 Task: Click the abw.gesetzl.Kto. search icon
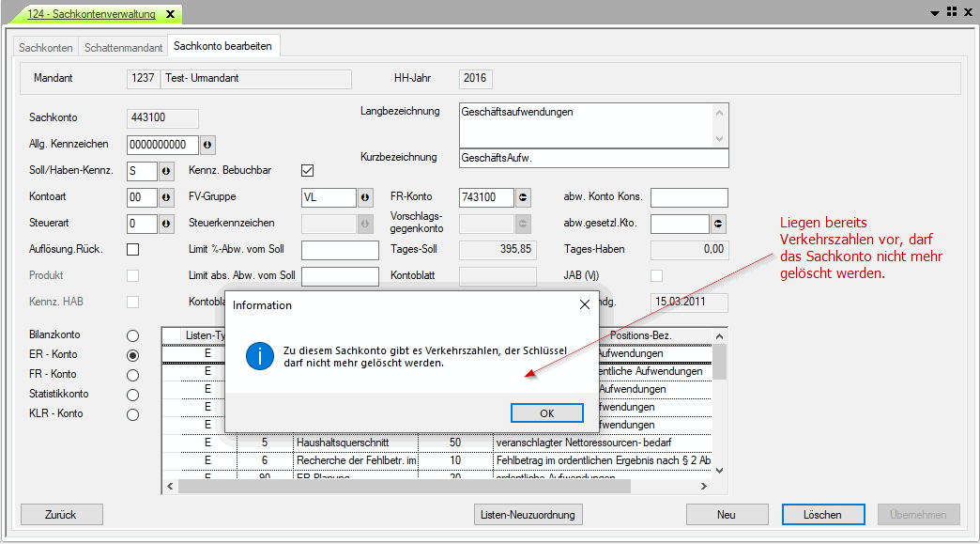tap(719, 224)
